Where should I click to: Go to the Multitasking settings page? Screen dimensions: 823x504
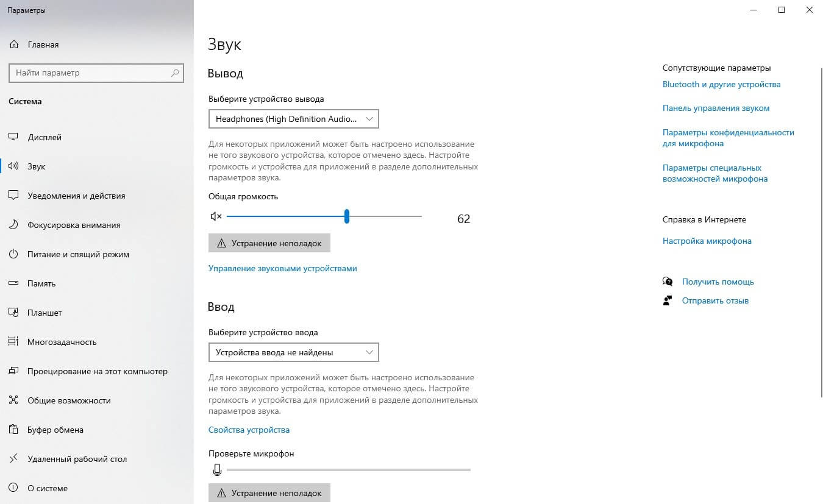(x=62, y=342)
